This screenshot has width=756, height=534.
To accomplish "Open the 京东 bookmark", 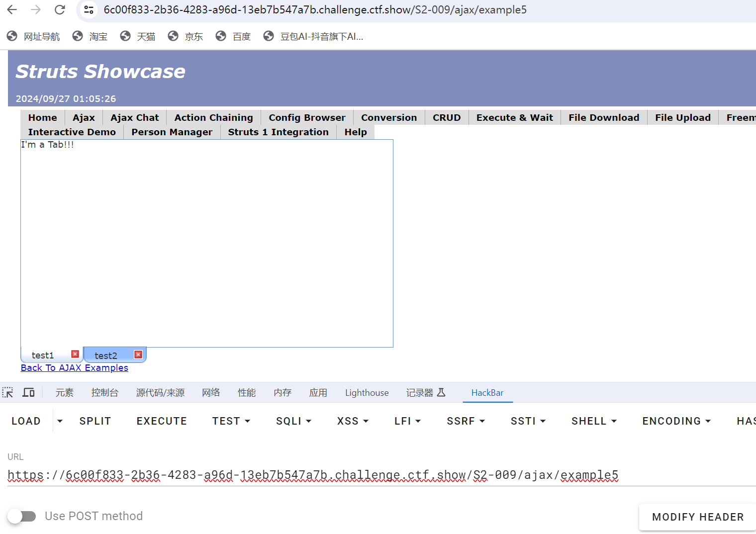I will pyautogui.click(x=186, y=36).
